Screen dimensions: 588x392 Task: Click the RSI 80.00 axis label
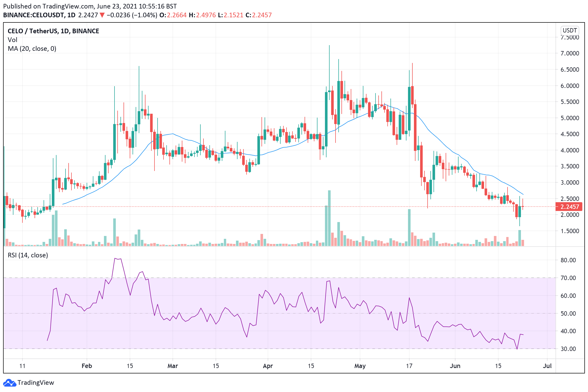click(x=568, y=260)
